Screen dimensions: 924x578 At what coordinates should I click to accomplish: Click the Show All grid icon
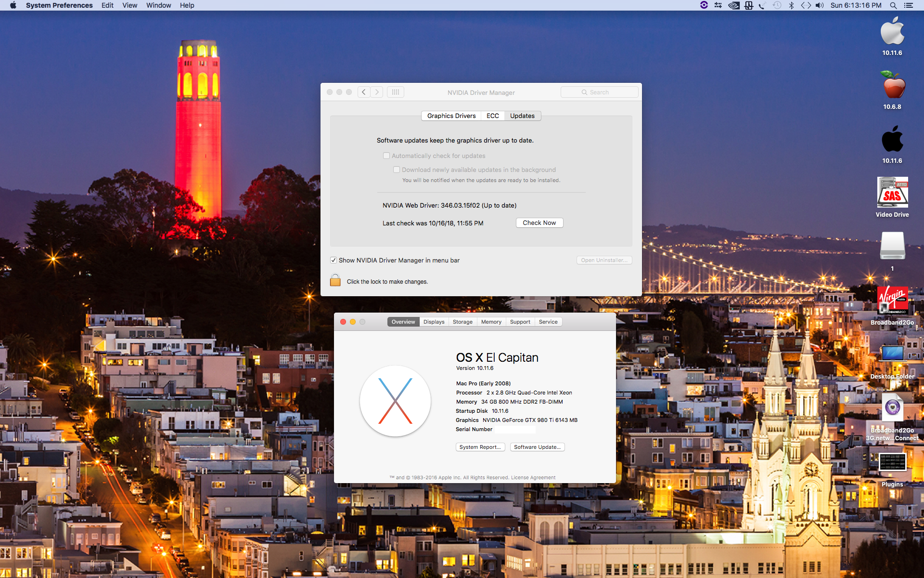396,92
